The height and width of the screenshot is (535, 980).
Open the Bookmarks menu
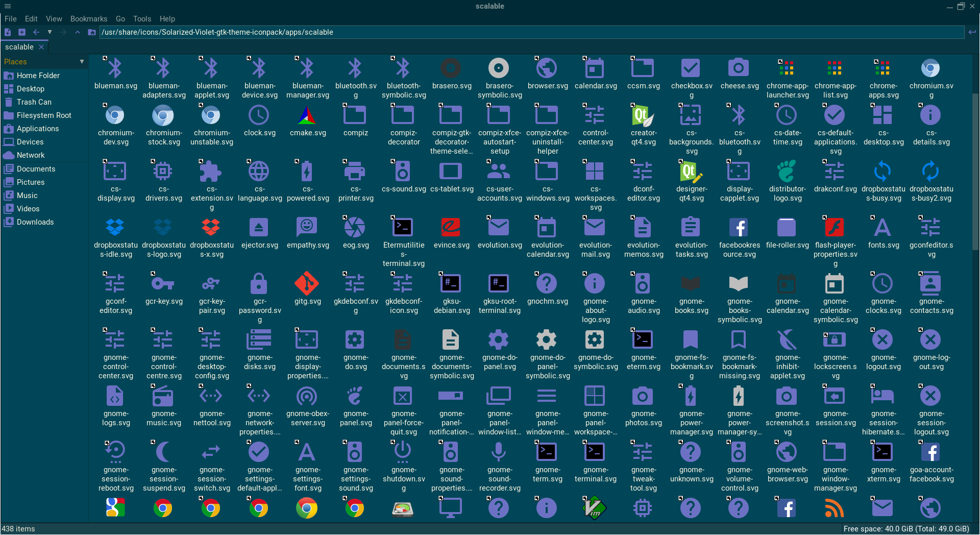pos(89,19)
